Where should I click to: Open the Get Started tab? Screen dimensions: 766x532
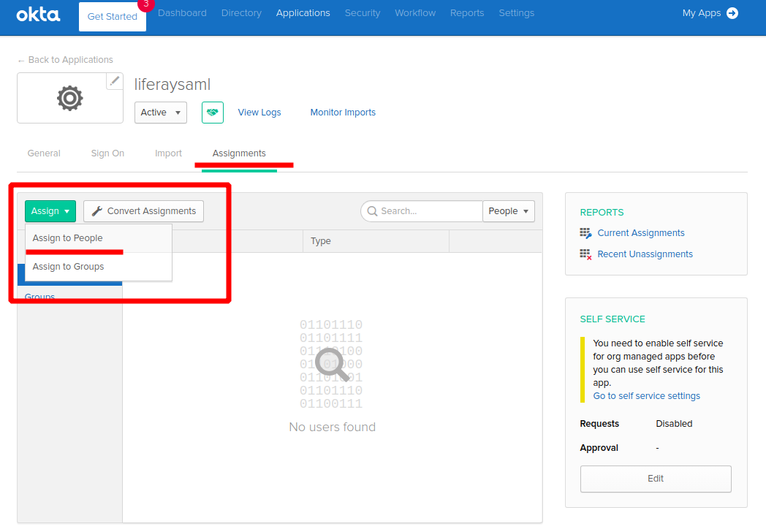tap(113, 17)
